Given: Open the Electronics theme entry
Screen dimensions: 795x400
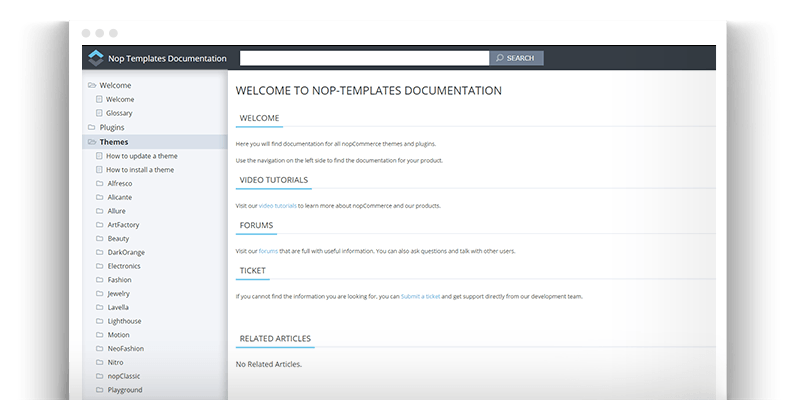Looking at the screenshot, I should [124, 266].
